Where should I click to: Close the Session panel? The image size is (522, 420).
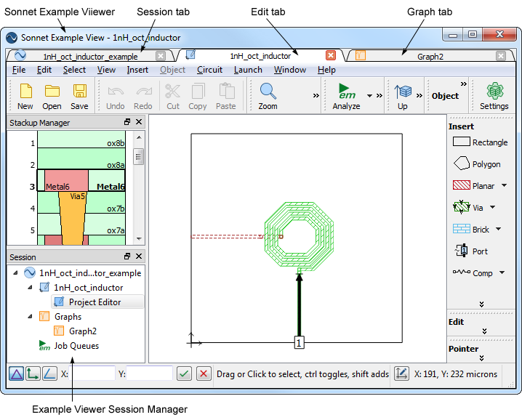tap(139, 256)
